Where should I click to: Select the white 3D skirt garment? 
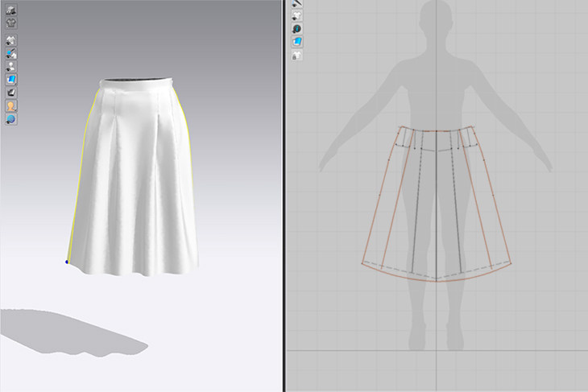pyautogui.click(x=137, y=185)
